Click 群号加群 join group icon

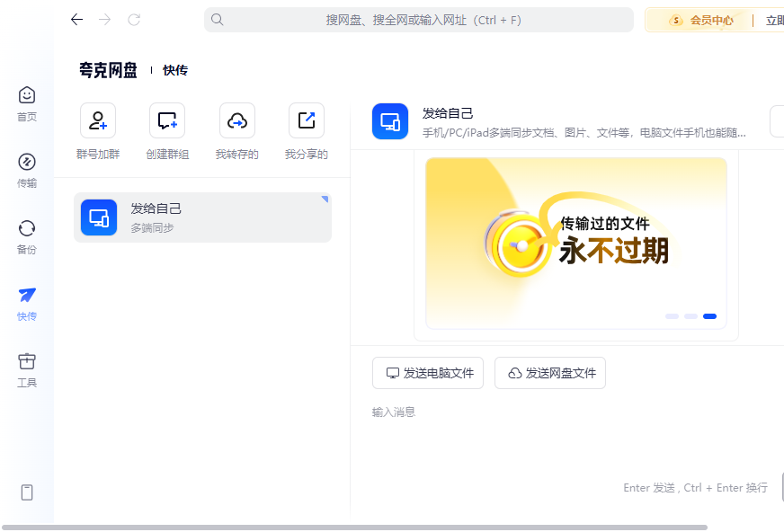(98, 120)
